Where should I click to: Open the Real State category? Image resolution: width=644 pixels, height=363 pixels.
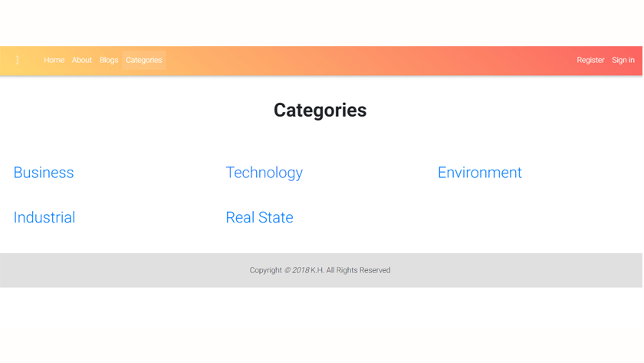pos(259,217)
